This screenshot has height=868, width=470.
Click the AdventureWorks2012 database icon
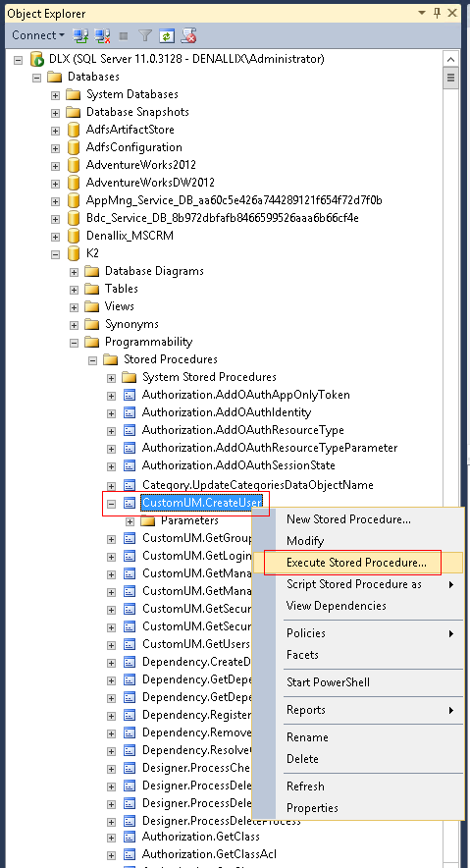tap(73, 165)
